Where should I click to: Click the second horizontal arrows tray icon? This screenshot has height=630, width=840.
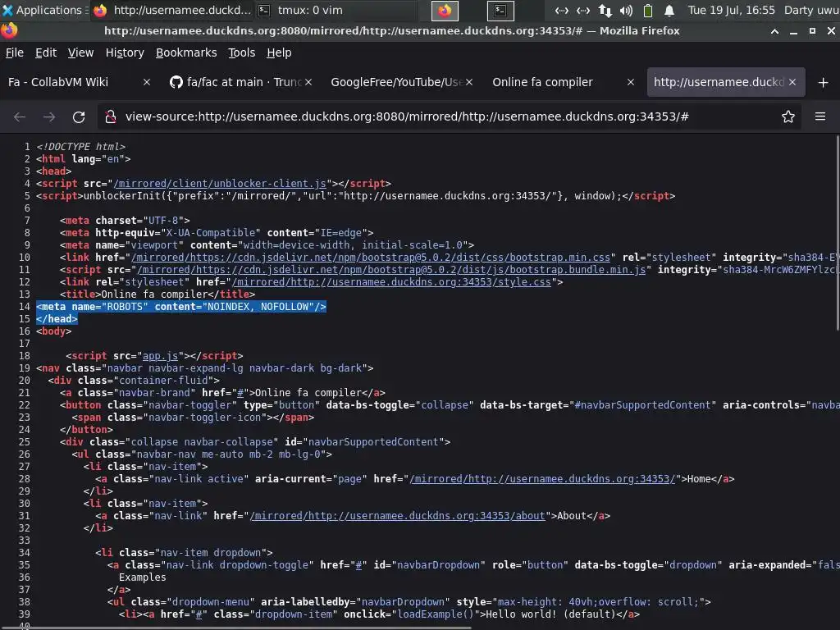[583, 10]
